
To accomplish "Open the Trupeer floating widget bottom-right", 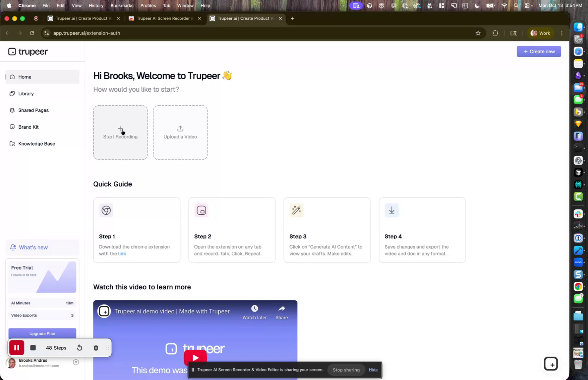I will pos(551,363).
